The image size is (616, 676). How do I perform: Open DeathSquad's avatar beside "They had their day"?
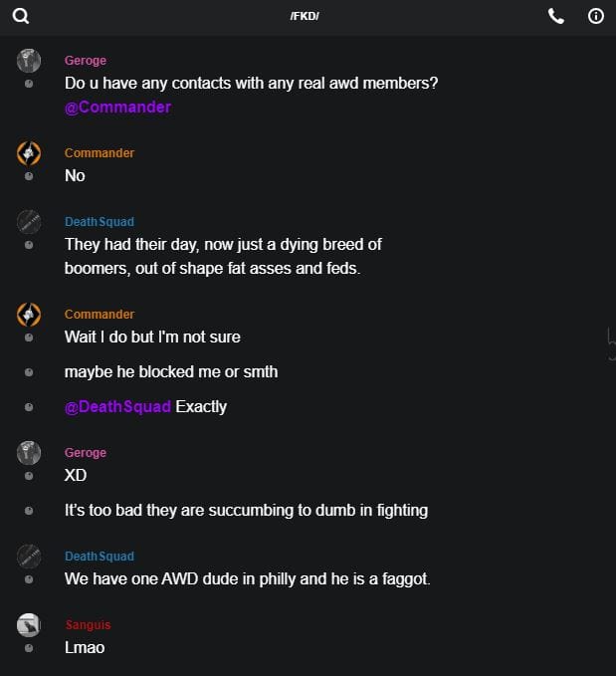click(29, 222)
